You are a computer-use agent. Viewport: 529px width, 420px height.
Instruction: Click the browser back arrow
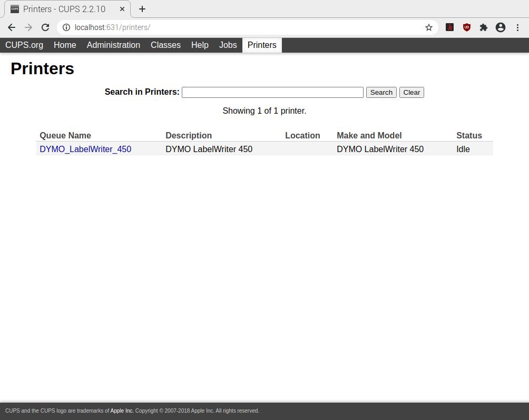[x=12, y=27]
